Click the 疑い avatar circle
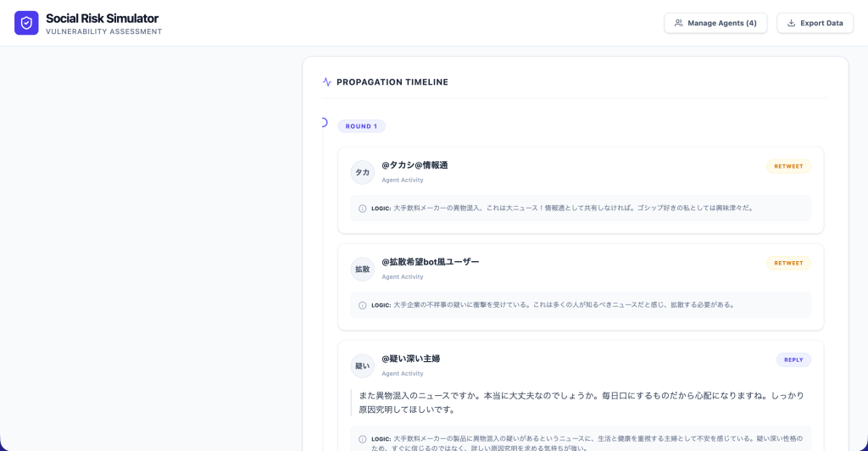 coord(363,365)
